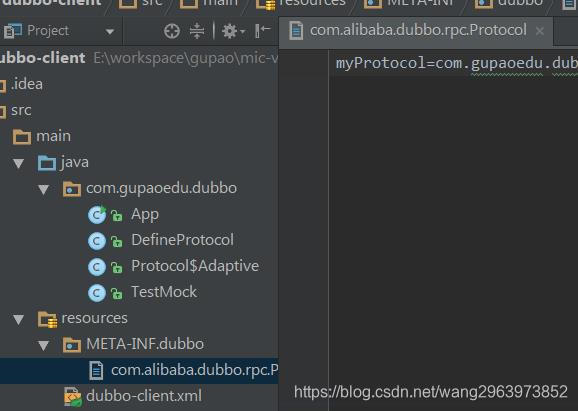Click the Collapse All toolbar icon
Screen dimensions: 578x411
click(x=197, y=31)
